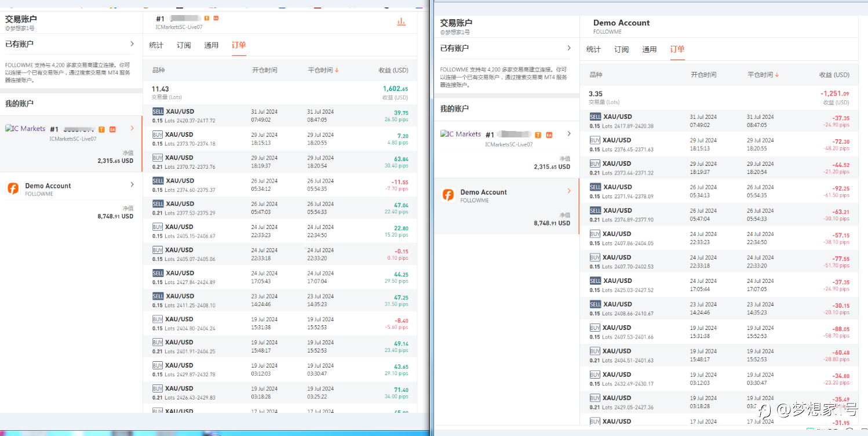Select the 订单 tab in right window

point(677,49)
